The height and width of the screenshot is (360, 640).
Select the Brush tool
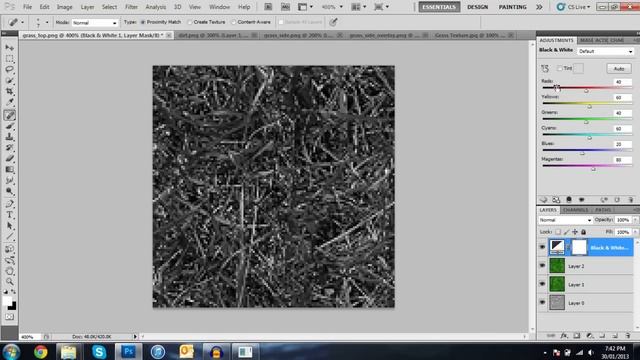pos(9,127)
